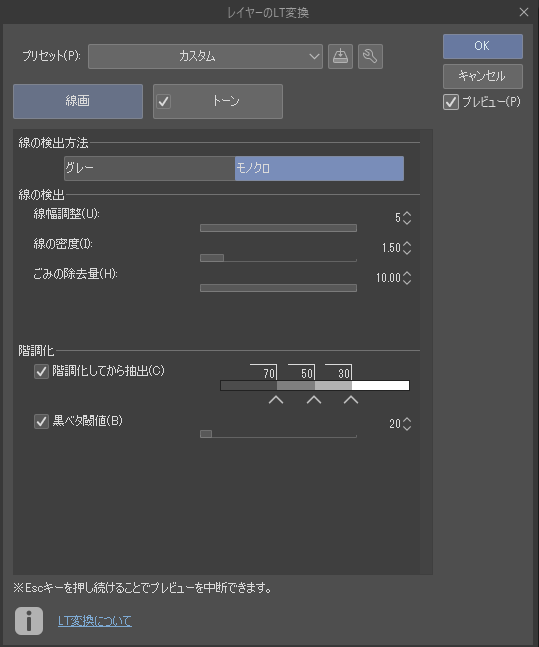Click the arrow marker under 30
Image resolution: width=539 pixels, height=647 pixels.
[351, 399]
